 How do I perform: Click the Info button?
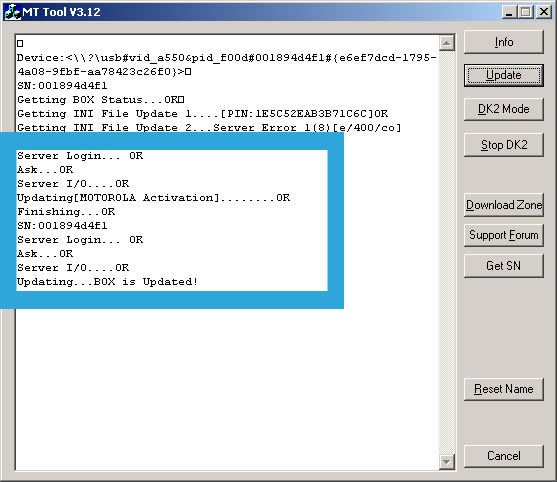click(504, 42)
